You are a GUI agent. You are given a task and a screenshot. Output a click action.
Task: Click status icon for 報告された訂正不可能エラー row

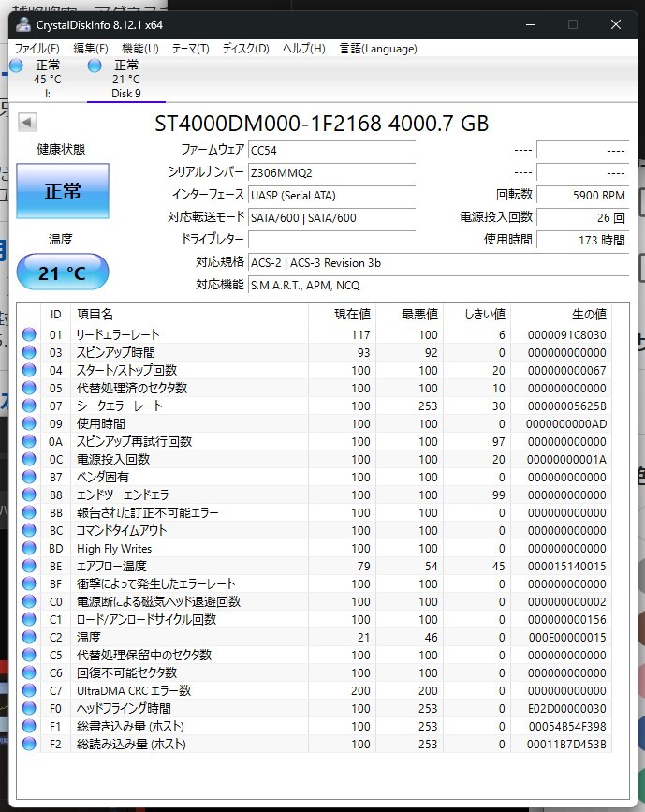(29, 512)
